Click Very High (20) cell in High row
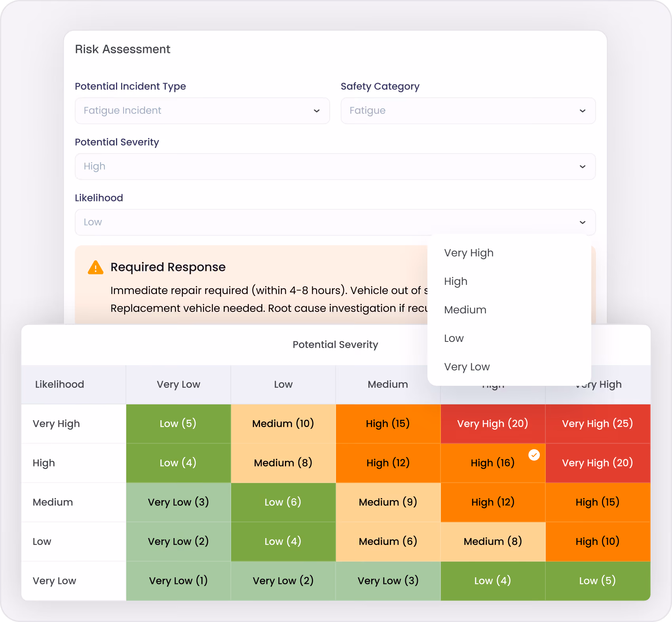672x622 pixels. (x=598, y=463)
